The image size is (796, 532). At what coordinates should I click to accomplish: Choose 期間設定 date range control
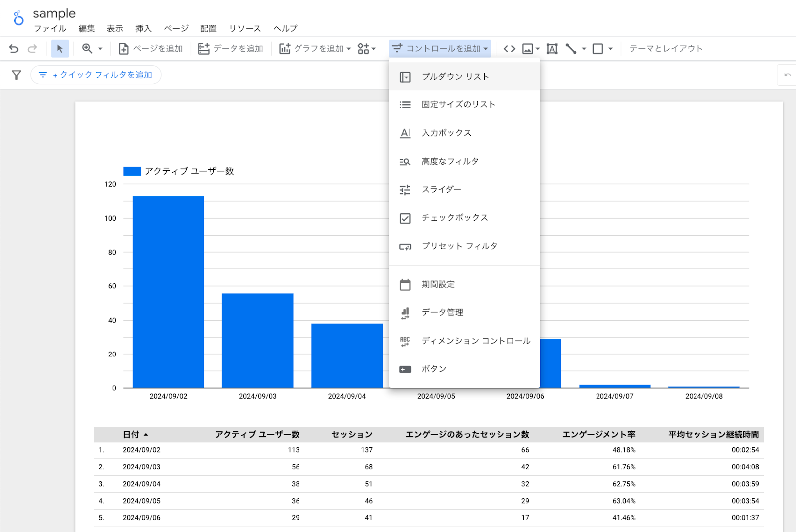click(x=464, y=285)
